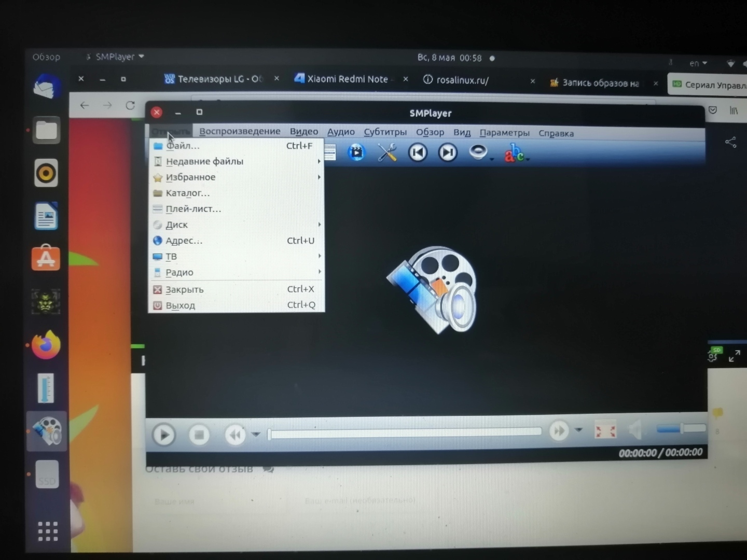747x560 pixels.
Task: Select the File… menu entry
Action: coord(183,146)
